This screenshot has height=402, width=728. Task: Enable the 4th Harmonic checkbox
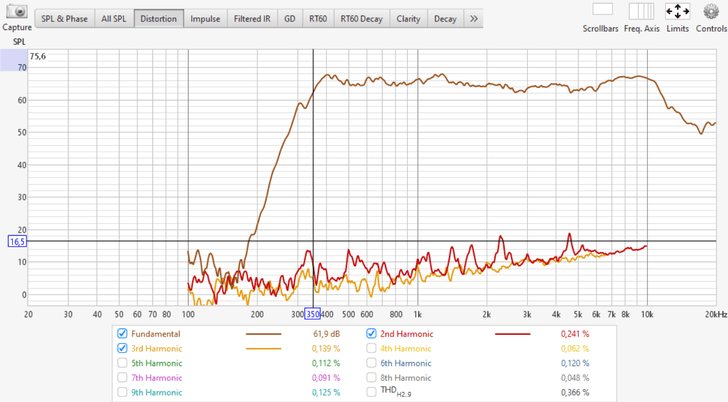click(x=371, y=348)
